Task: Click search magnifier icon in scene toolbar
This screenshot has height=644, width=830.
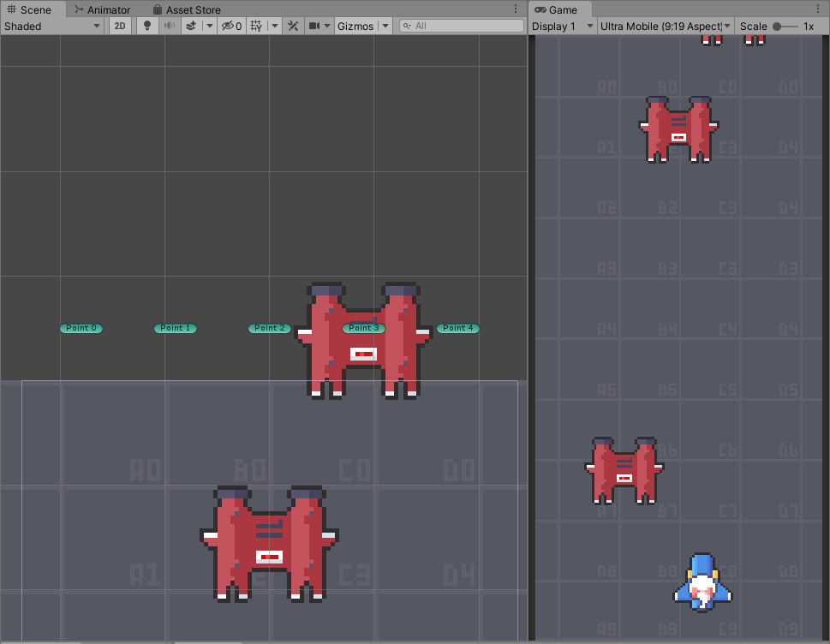Action: (407, 26)
